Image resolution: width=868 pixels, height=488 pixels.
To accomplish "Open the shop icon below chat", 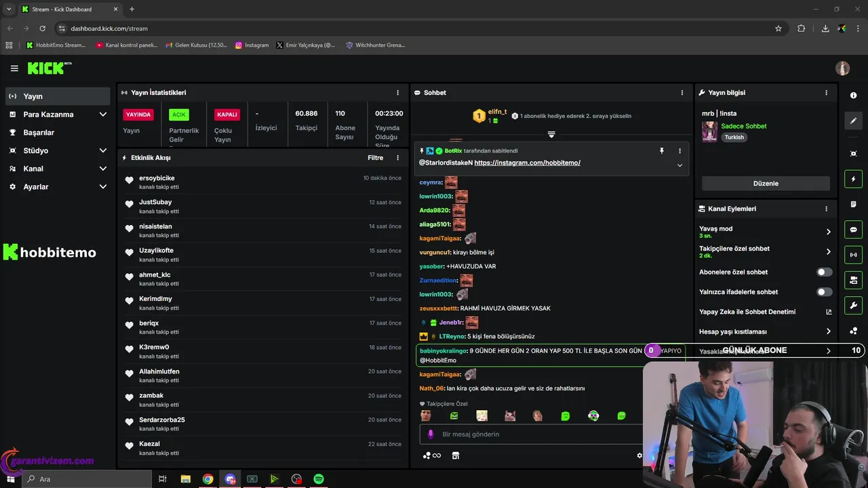I will [456, 455].
